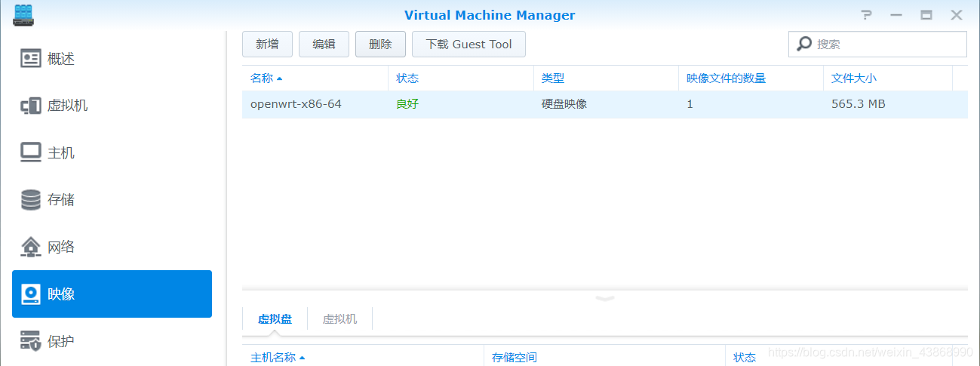The height and width of the screenshot is (366, 980).
Task: Collapse the detail panel with chevron handle
Action: click(x=605, y=297)
